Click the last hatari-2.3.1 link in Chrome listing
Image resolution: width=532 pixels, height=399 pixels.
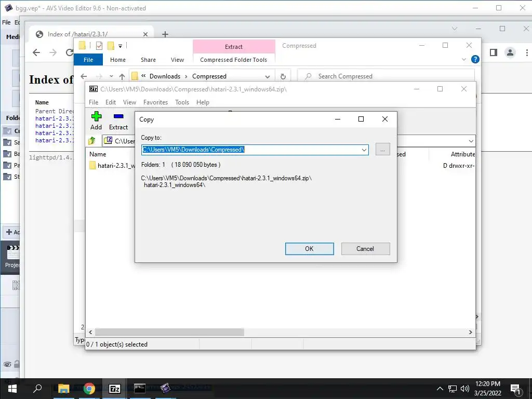click(54, 140)
